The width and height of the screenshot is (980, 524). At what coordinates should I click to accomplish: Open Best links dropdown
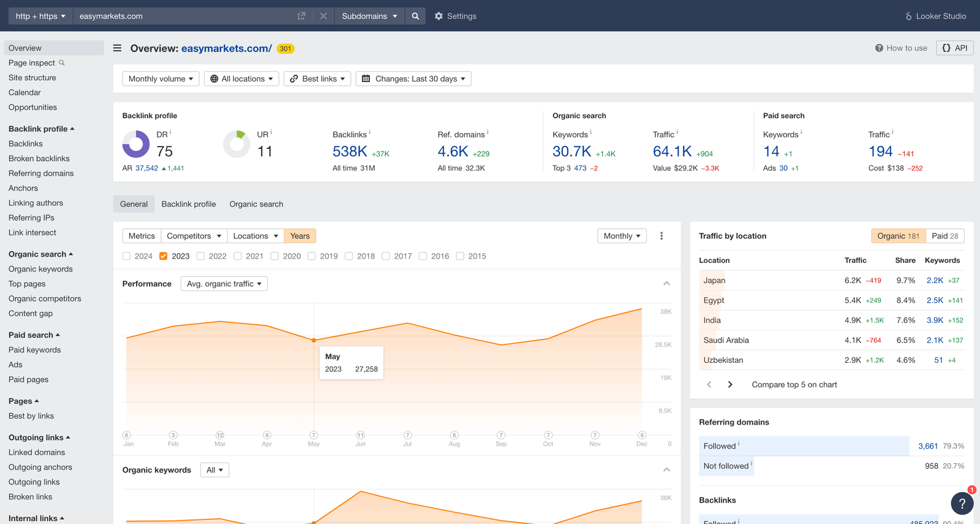(317, 78)
